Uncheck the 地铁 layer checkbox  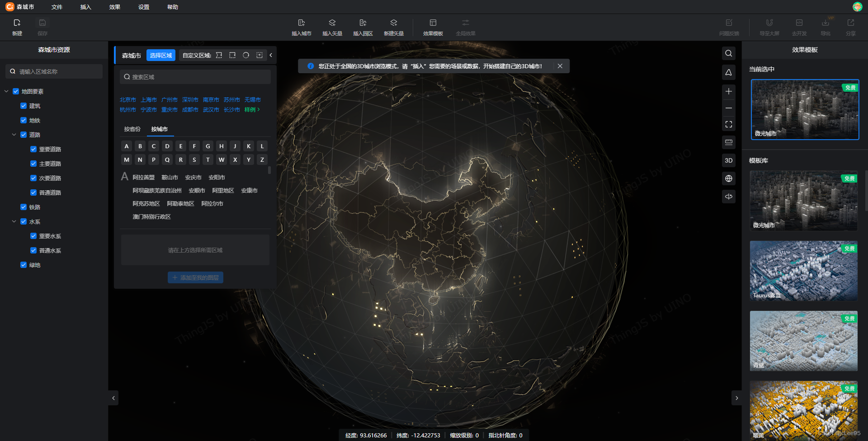tap(24, 120)
